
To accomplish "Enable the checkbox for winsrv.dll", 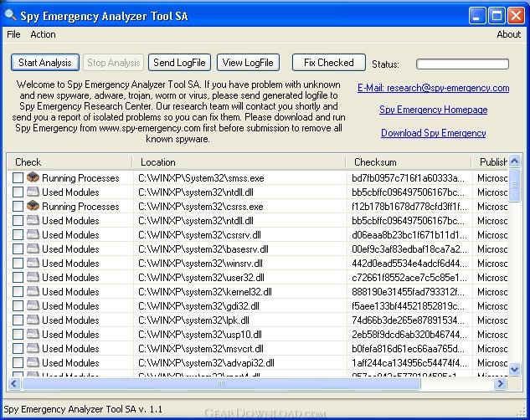I will tap(18, 263).
